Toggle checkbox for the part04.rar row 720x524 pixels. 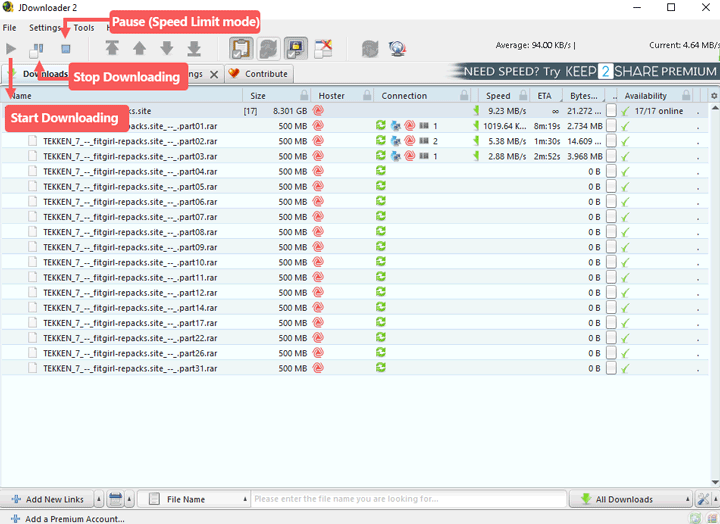611,171
